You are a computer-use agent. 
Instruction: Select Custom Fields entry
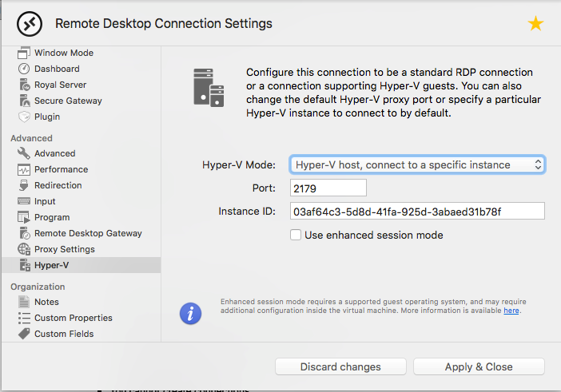64,334
